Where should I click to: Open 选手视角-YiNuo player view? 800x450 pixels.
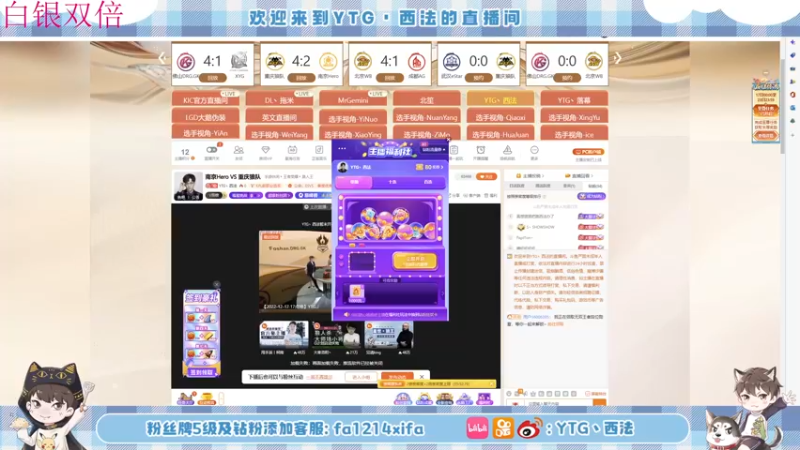click(353, 118)
